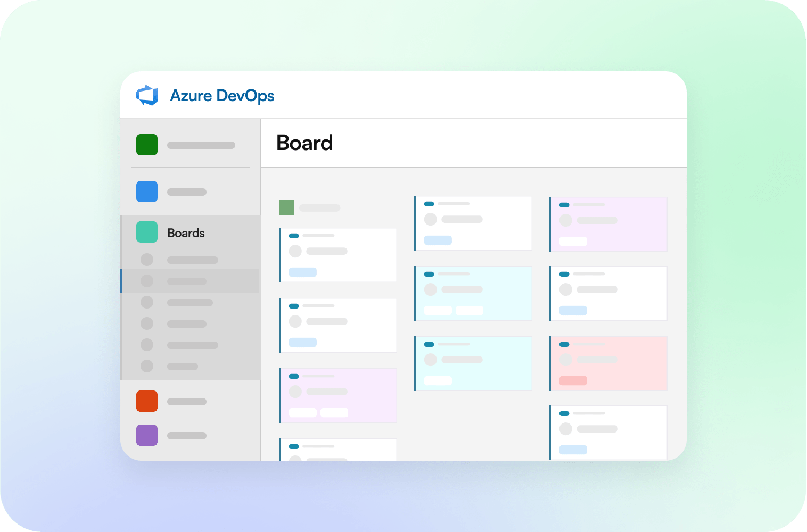Open the Azure DevOps title link
Image resolution: width=807 pixels, height=532 pixels.
pyautogui.click(x=222, y=96)
